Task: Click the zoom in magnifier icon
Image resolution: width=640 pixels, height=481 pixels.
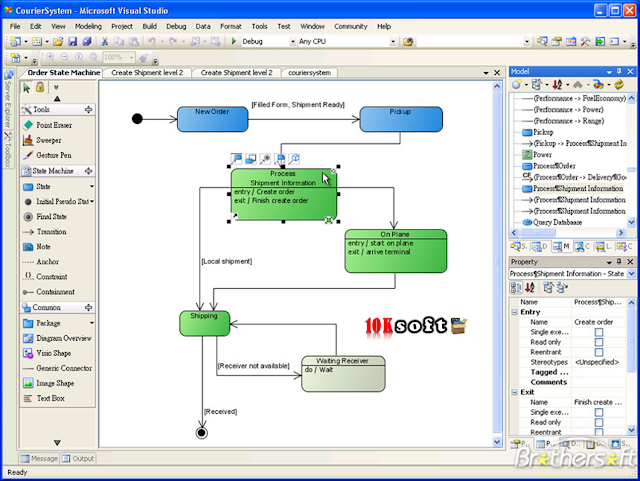Action: (50, 58)
